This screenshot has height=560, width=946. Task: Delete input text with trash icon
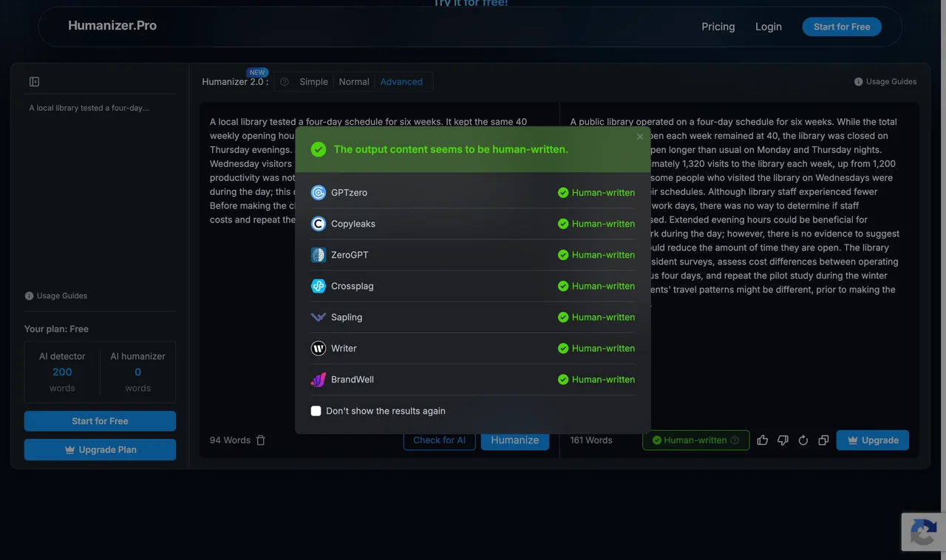coord(261,440)
